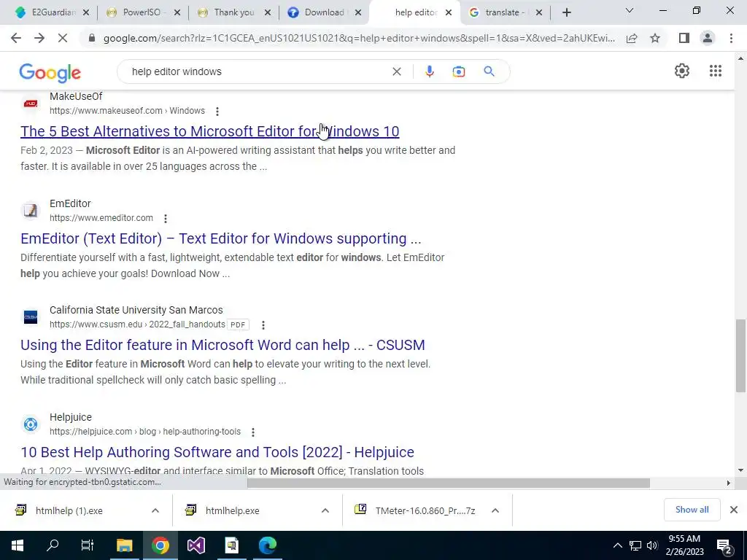This screenshot has width=747, height=560.
Task: Open the Google apps grid
Action: [x=716, y=71]
